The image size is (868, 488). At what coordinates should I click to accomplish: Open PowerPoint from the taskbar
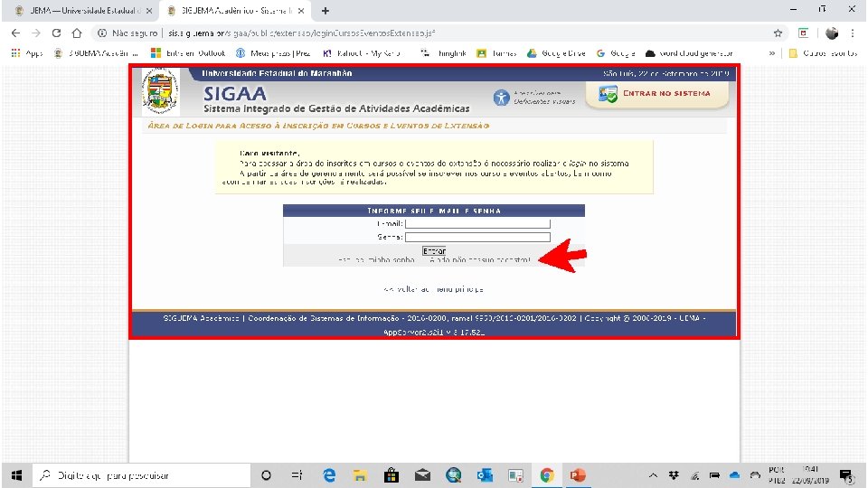(x=578, y=475)
